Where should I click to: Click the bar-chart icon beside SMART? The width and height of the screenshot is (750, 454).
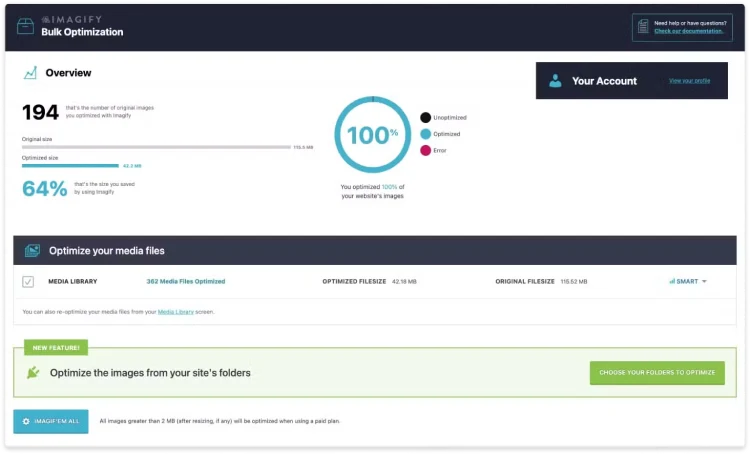672,281
